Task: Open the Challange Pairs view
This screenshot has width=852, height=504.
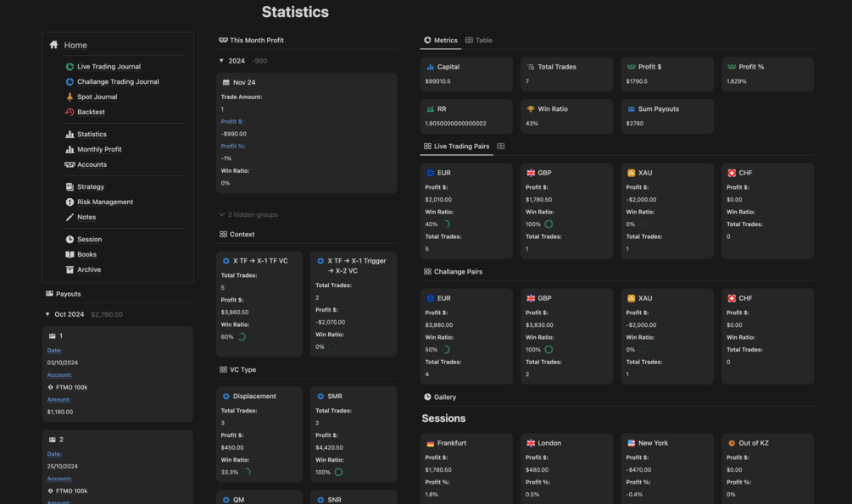Action: (453, 272)
